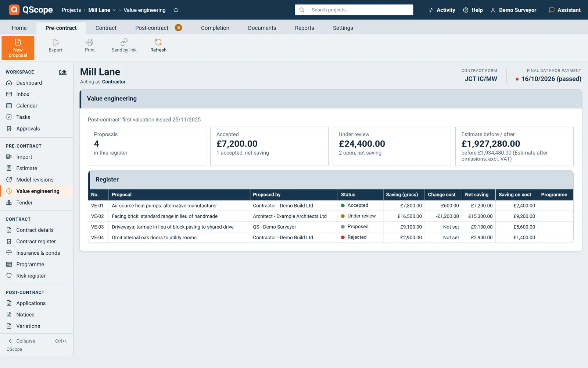Open VE-01 Air source heat pumps proposal
Screen dimensions: 588x368
[x=331, y=206]
